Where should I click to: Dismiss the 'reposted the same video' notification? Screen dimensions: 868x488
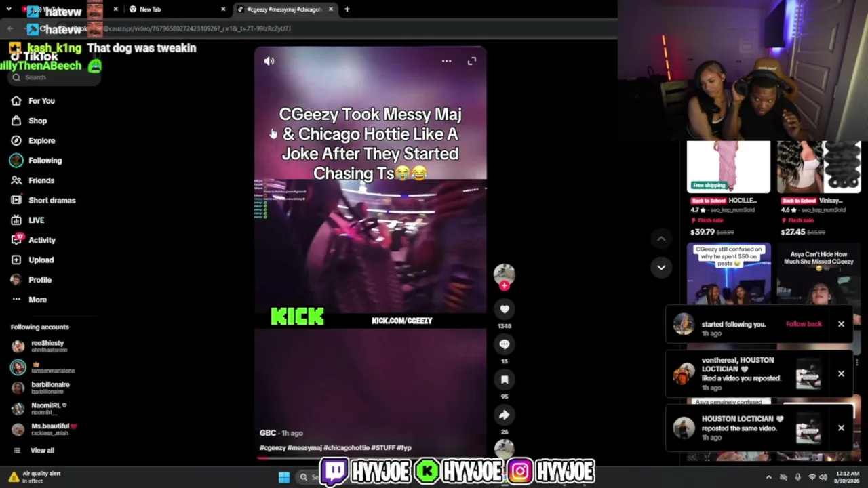click(x=841, y=428)
